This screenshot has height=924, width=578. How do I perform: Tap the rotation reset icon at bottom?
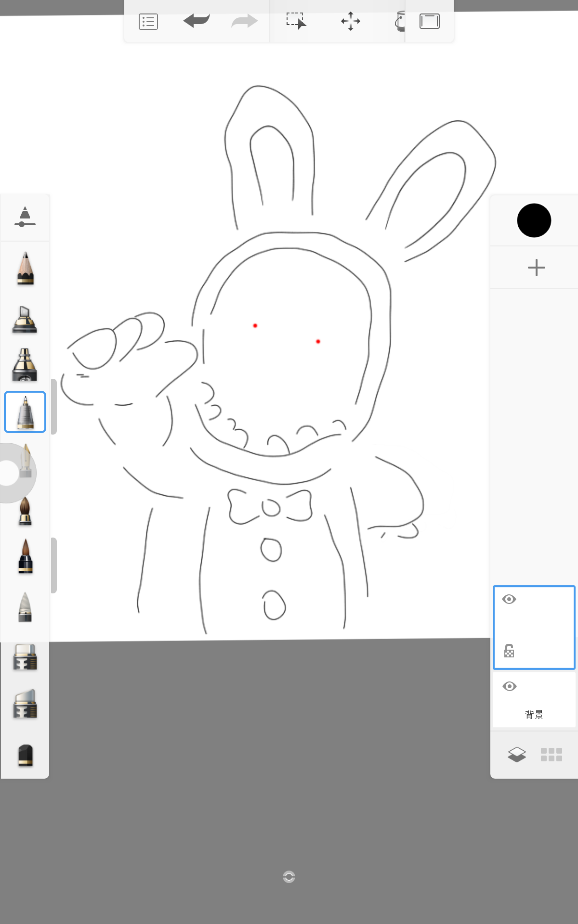(289, 877)
